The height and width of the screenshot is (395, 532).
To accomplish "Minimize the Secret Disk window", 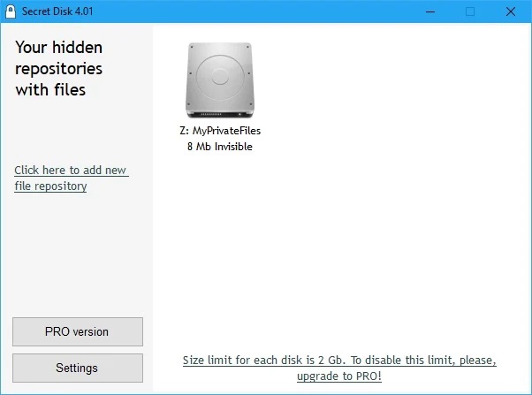I will click(x=429, y=11).
